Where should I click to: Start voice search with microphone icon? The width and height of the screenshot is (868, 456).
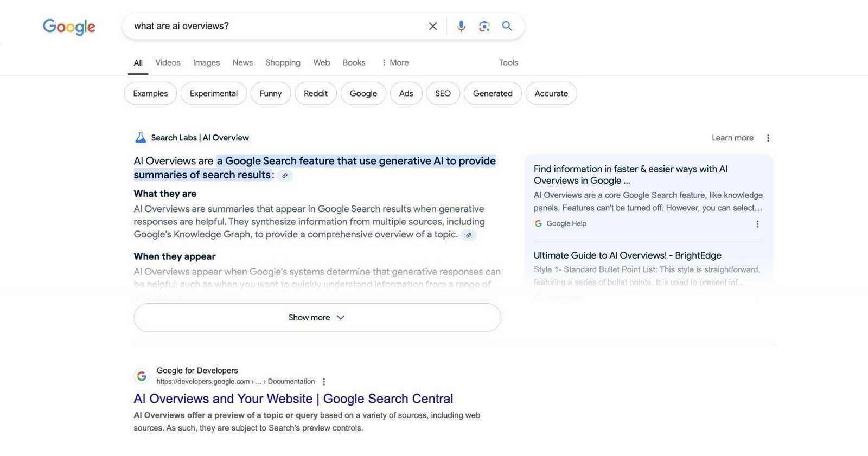(x=461, y=26)
